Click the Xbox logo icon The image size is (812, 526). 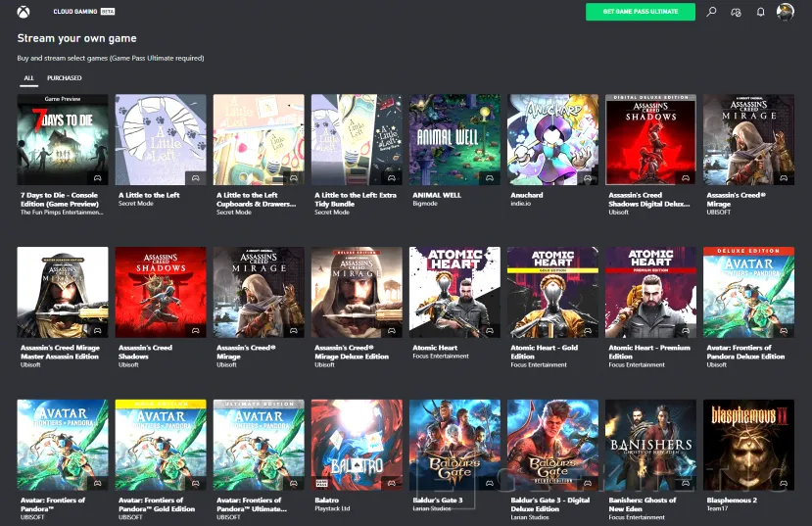pos(24,12)
